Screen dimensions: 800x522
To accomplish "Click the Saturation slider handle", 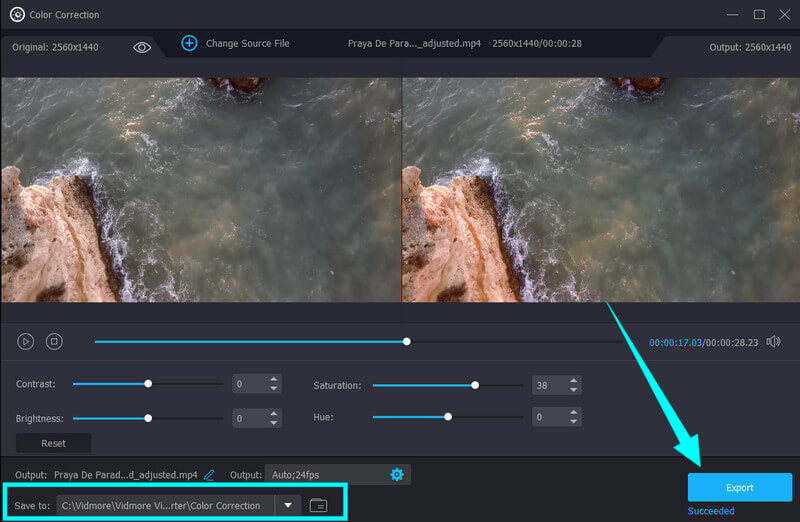I will click(x=475, y=385).
